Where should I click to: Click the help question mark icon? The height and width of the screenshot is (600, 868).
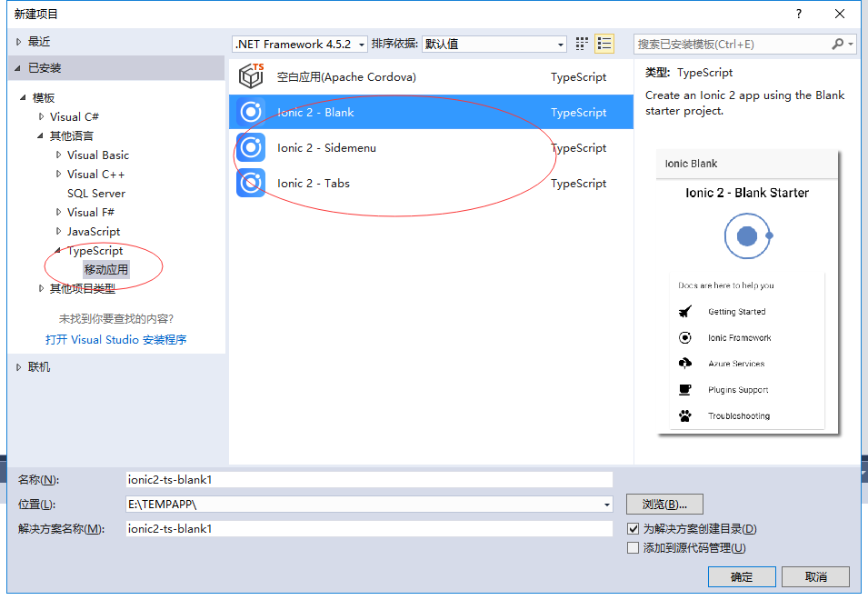799,14
